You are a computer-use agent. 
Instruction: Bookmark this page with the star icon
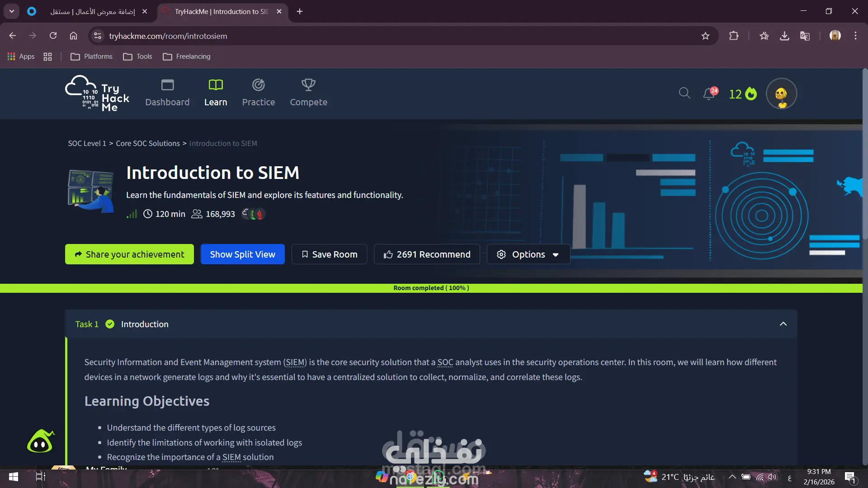coord(705,36)
